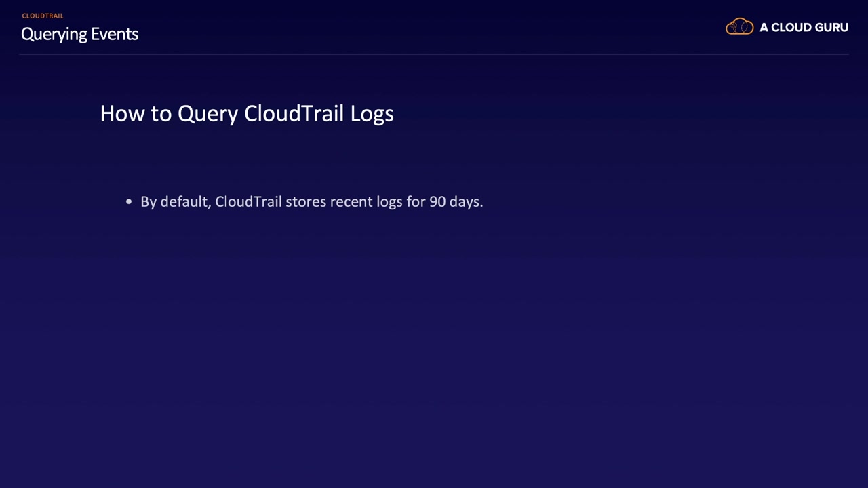Click "How to" at the heading start
This screenshot has width=868, height=488.
(136, 113)
